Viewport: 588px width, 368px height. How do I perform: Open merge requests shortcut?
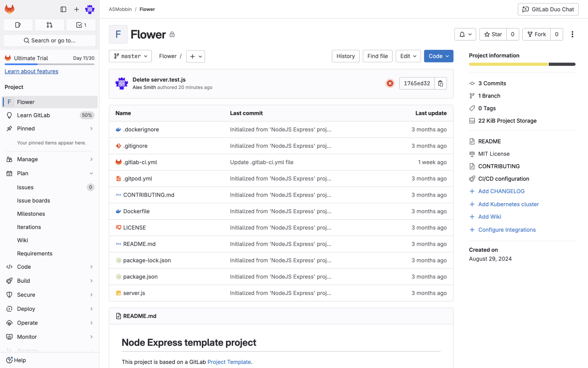click(x=50, y=25)
